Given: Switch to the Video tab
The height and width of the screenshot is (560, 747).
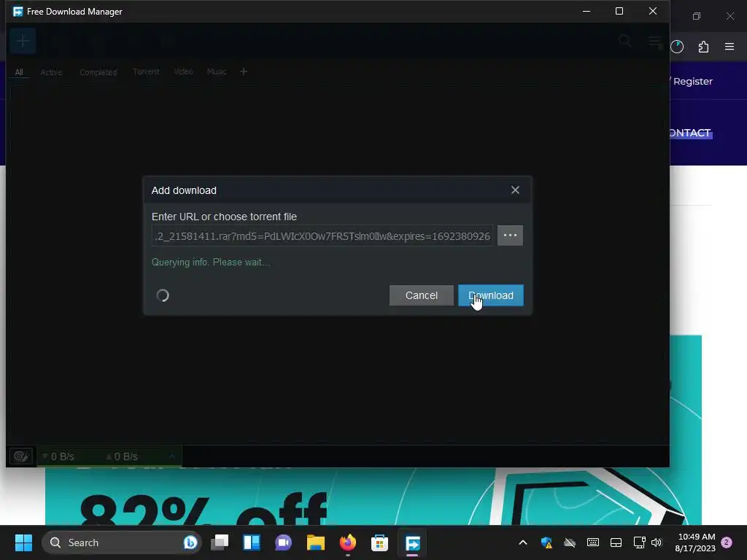Looking at the screenshot, I should (183, 71).
